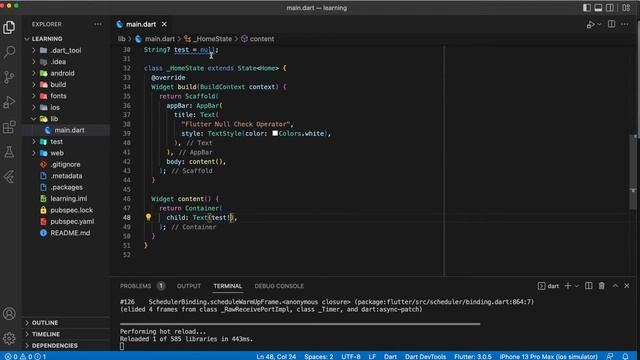
Task: Change indentation via Spaces: 2
Action: (318, 356)
